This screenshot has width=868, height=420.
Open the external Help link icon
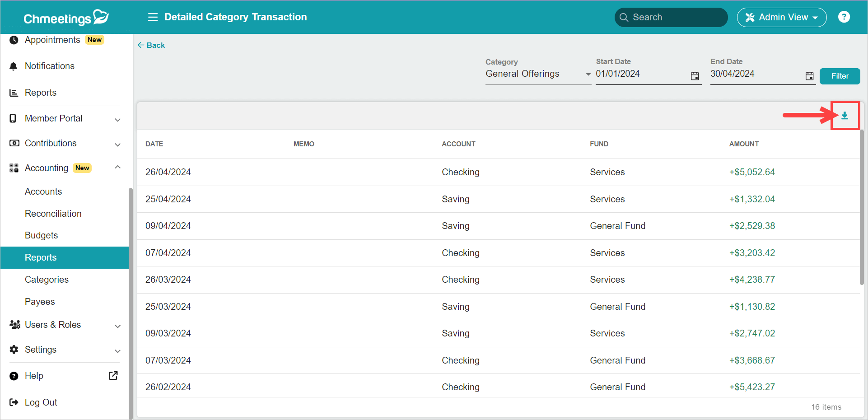click(x=113, y=376)
